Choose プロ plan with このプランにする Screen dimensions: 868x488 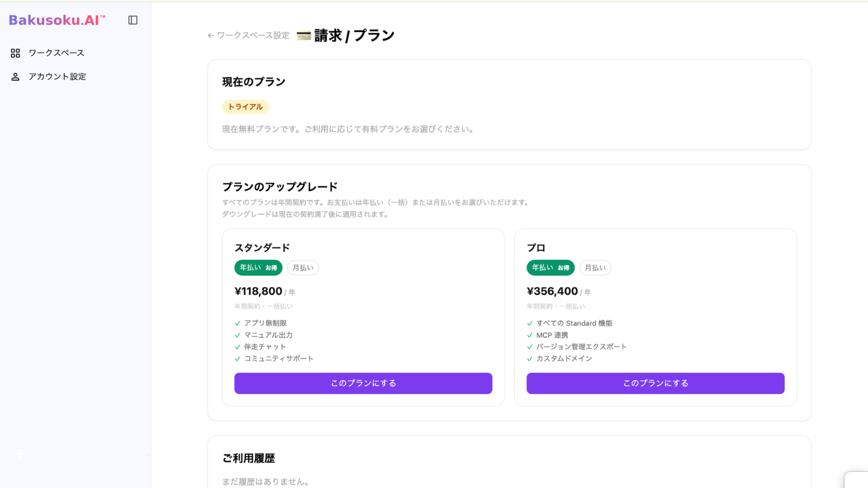[656, 383]
